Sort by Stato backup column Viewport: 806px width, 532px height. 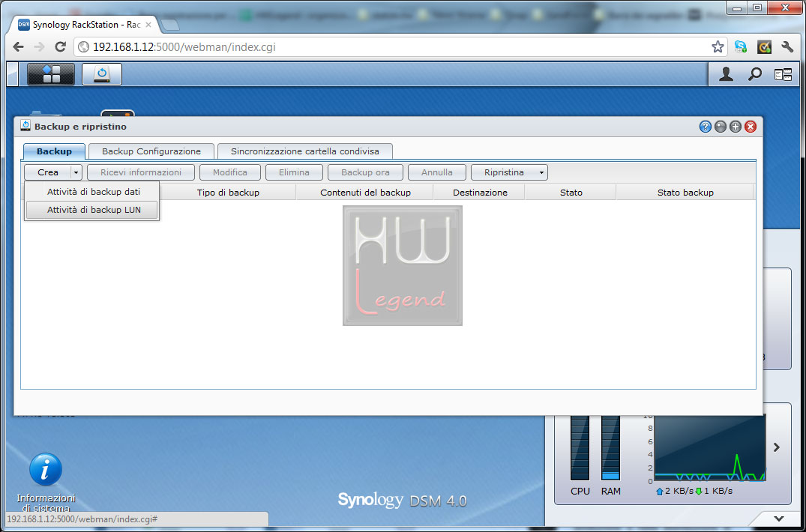685,193
